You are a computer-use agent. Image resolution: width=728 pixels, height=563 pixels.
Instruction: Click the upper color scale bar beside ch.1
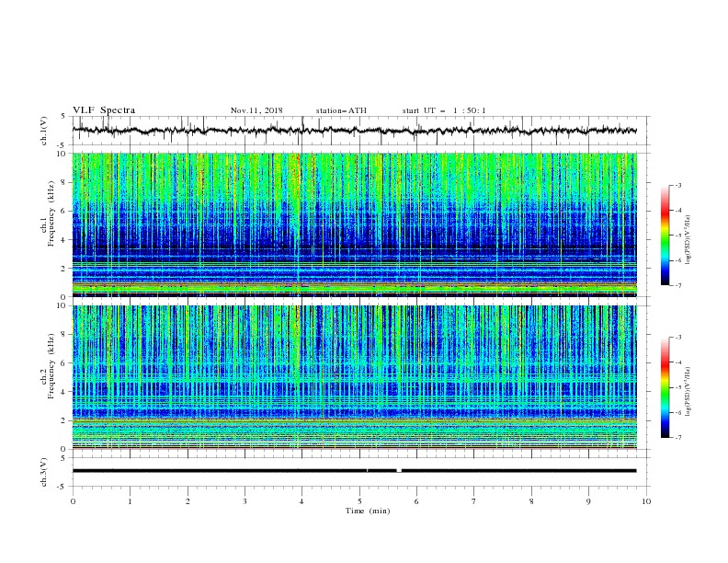[665, 236]
